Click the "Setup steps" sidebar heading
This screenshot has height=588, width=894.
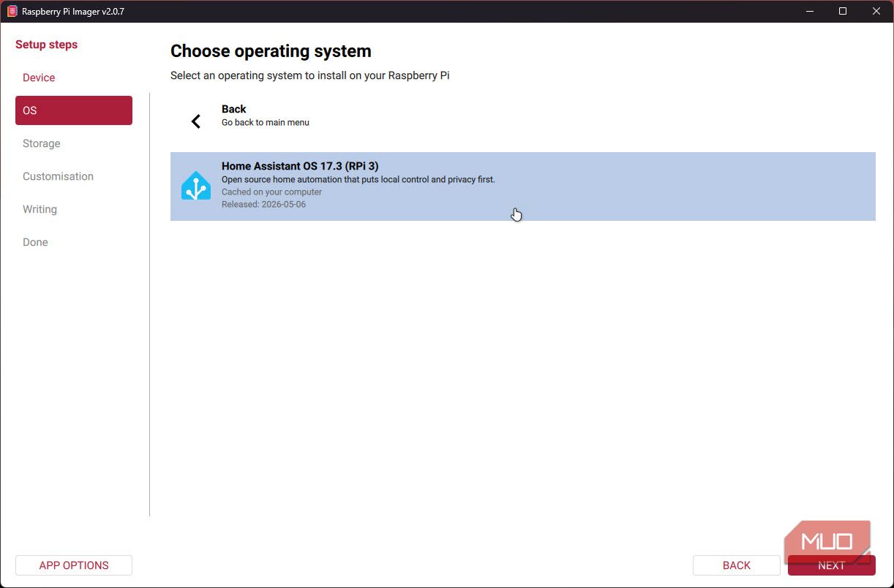pyautogui.click(x=46, y=45)
